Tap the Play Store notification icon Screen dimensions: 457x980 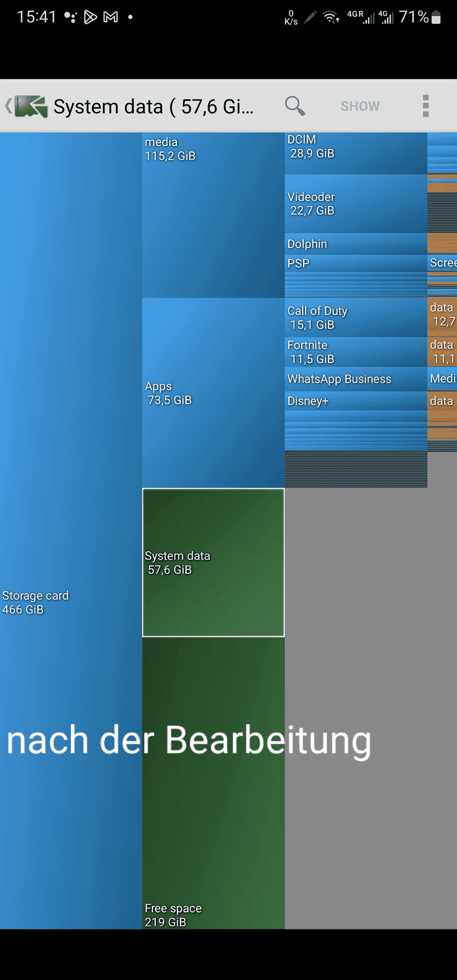90,18
